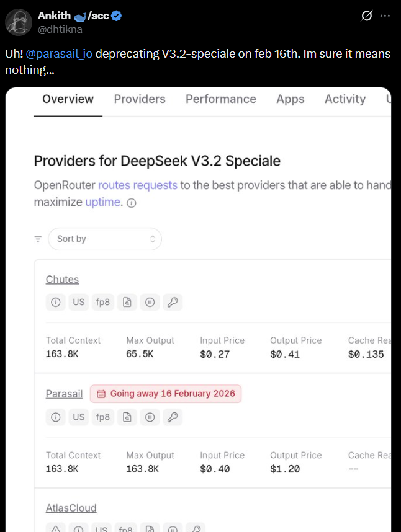This screenshot has width=401, height=532.
Task: Click the pause icon in Parasail row
Action: 150,417
